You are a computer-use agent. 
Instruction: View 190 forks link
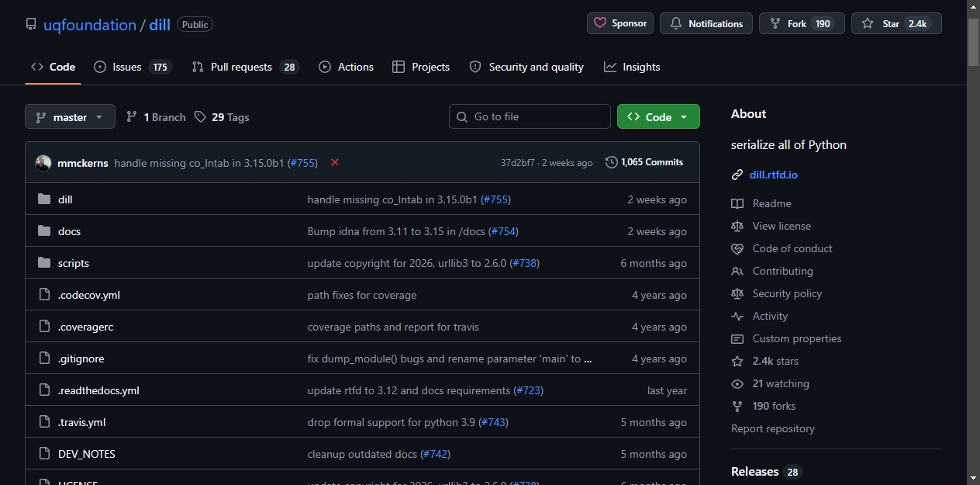tap(764, 406)
